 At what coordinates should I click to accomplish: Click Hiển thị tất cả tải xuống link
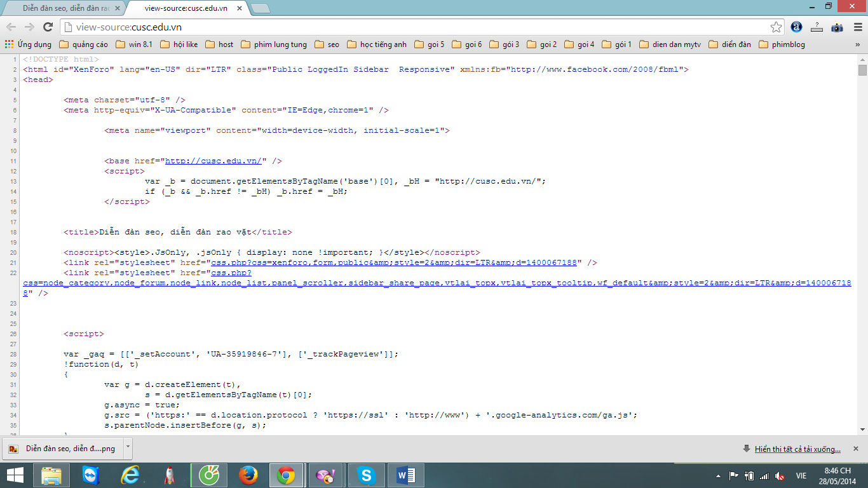tap(797, 449)
